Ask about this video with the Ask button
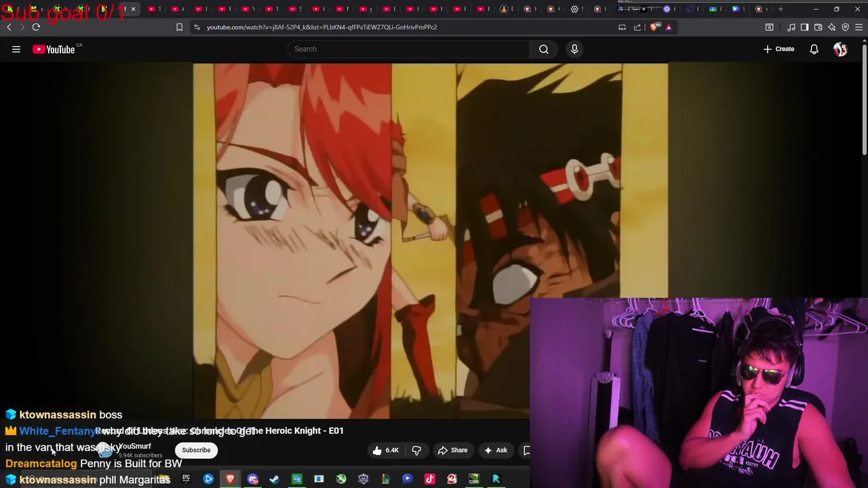This screenshot has width=868, height=488. 494,450
